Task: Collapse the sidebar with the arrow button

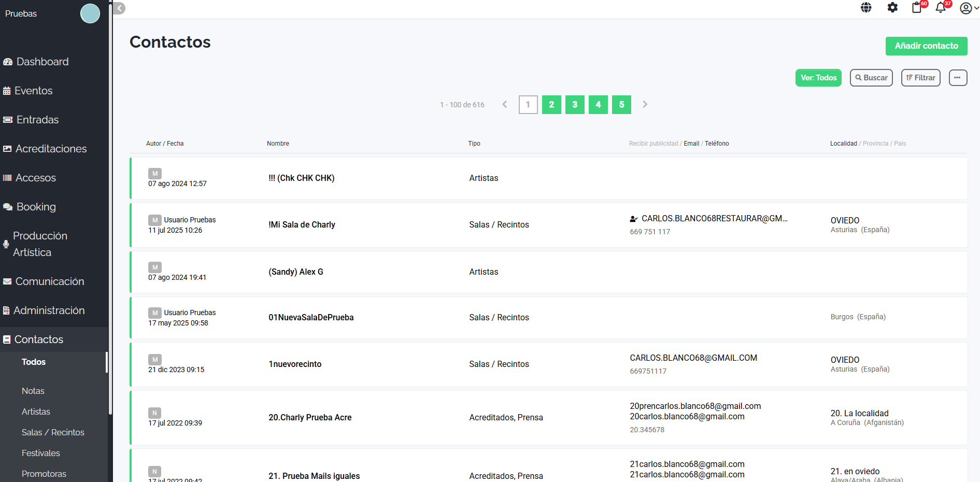Action: click(120, 8)
